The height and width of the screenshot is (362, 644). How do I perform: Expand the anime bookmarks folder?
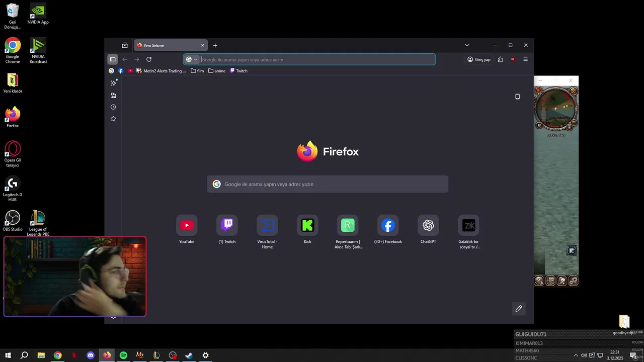(x=217, y=71)
